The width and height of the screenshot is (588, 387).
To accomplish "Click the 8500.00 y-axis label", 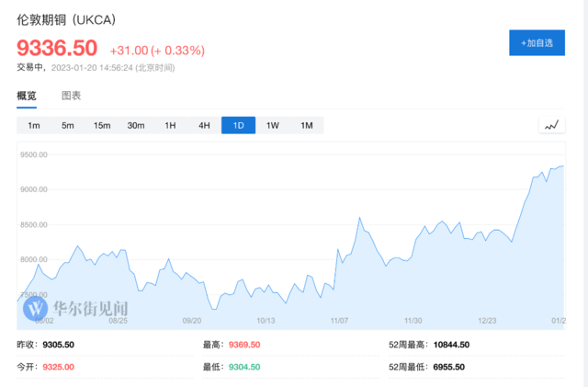I will (34, 225).
